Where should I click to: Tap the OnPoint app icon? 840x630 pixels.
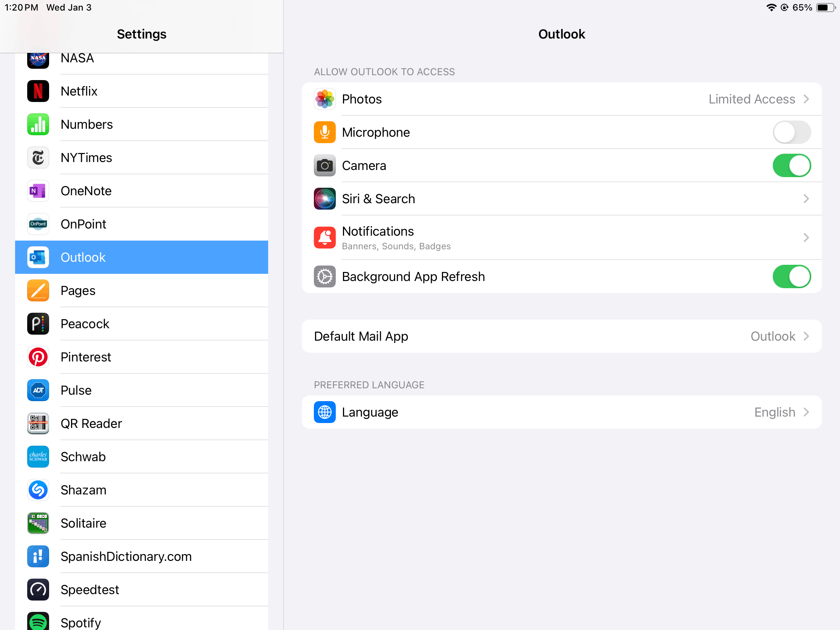[38, 224]
